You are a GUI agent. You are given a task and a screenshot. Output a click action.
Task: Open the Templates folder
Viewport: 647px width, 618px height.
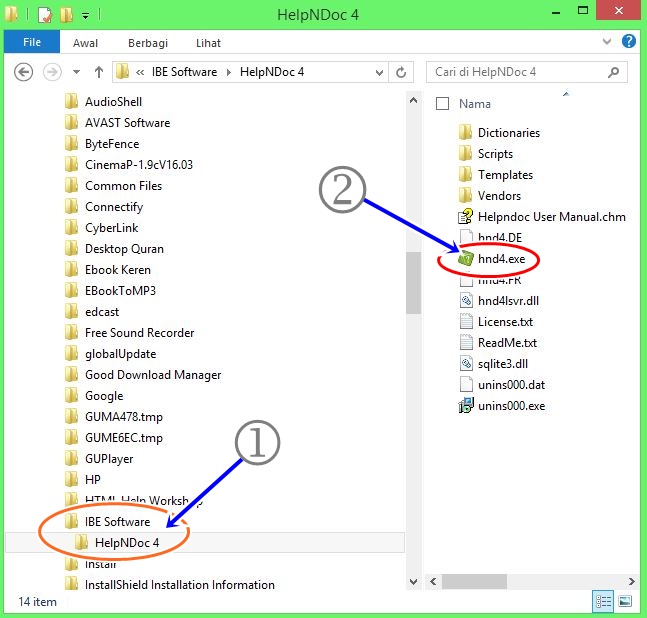pyautogui.click(x=496, y=175)
